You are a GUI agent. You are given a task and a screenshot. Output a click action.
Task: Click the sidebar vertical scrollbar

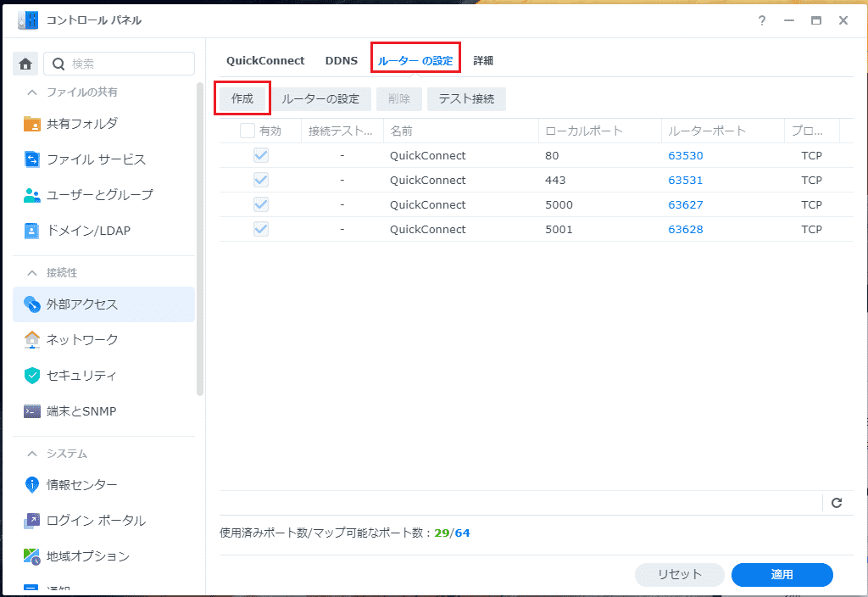point(200,238)
